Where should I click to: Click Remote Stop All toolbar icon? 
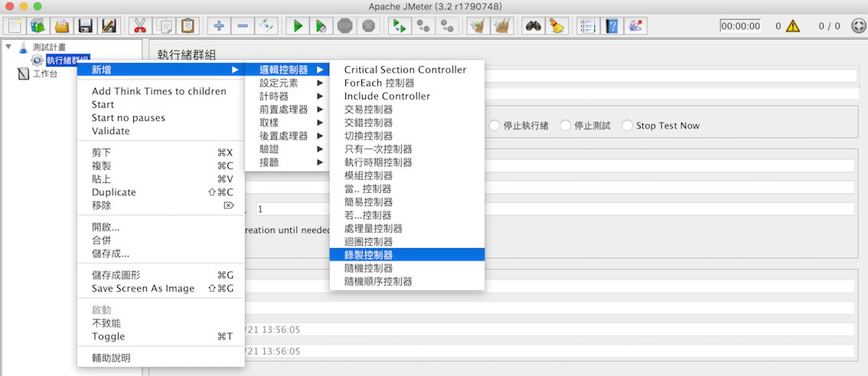(x=423, y=25)
